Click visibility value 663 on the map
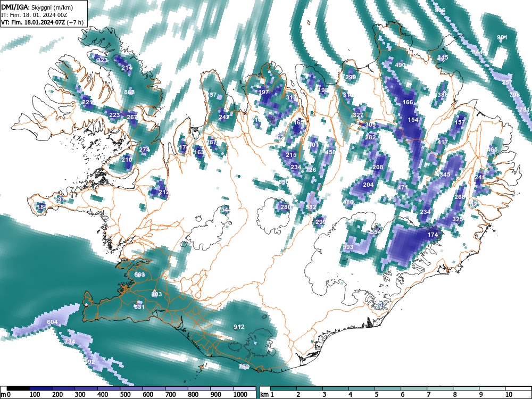 coord(139,275)
